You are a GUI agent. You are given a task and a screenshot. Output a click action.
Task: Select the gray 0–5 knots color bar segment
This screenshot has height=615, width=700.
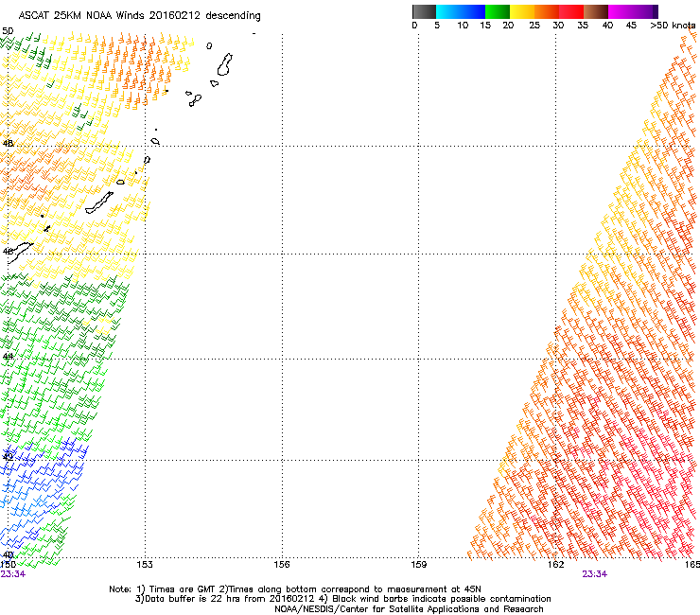tap(424, 11)
